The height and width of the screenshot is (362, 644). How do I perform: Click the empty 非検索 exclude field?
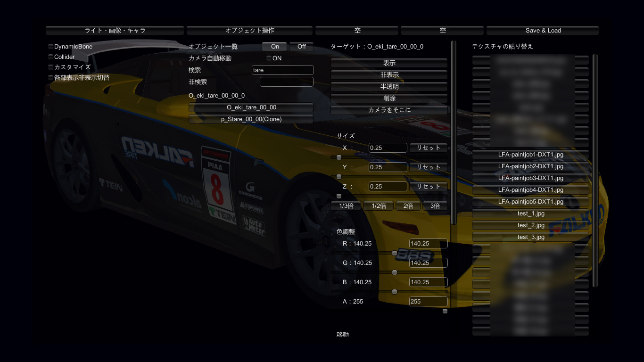(287, 82)
